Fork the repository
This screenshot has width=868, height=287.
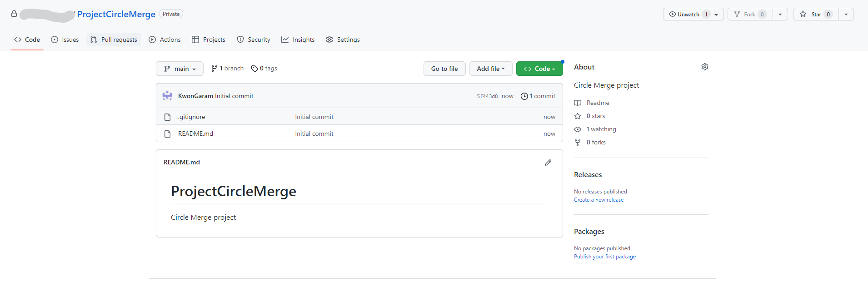[x=750, y=14]
